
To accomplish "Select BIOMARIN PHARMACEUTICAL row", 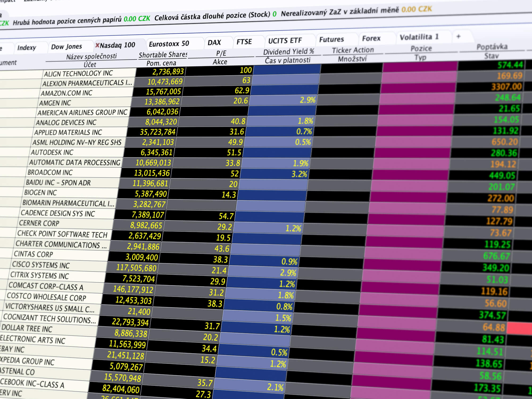I will pyautogui.click(x=68, y=203).
